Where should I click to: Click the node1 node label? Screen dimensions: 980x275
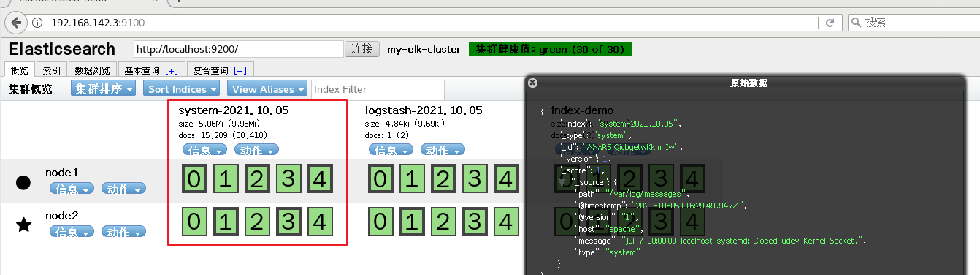point(62,173)
